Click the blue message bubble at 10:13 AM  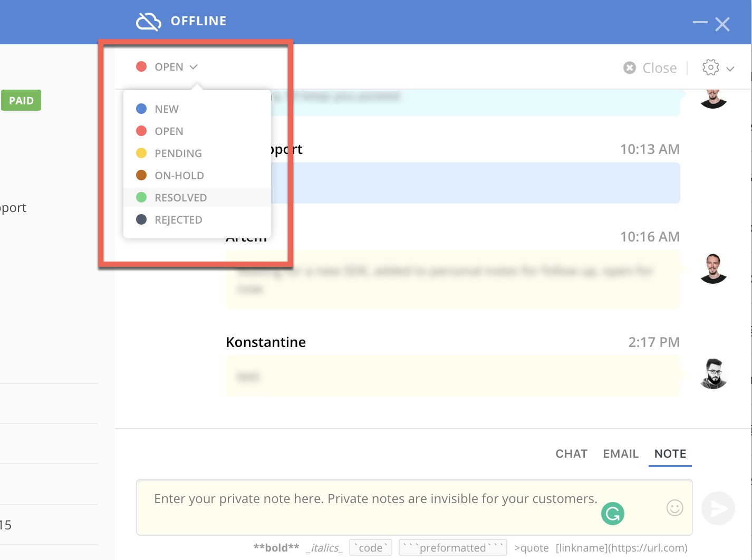click(x=476, y=183)
